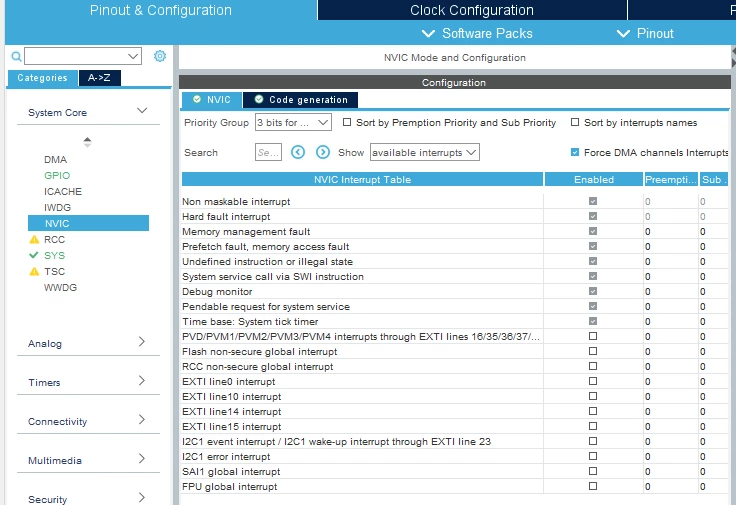Viewport: 736px width, 505px height.
Task: Enable RCC non-secure global interrupt
Action: 593,367
